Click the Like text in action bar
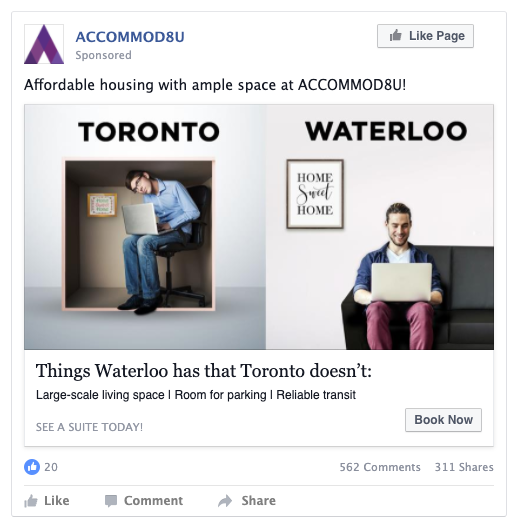The image size is (512, 528). pyautogui.click(x=57, y=501)
